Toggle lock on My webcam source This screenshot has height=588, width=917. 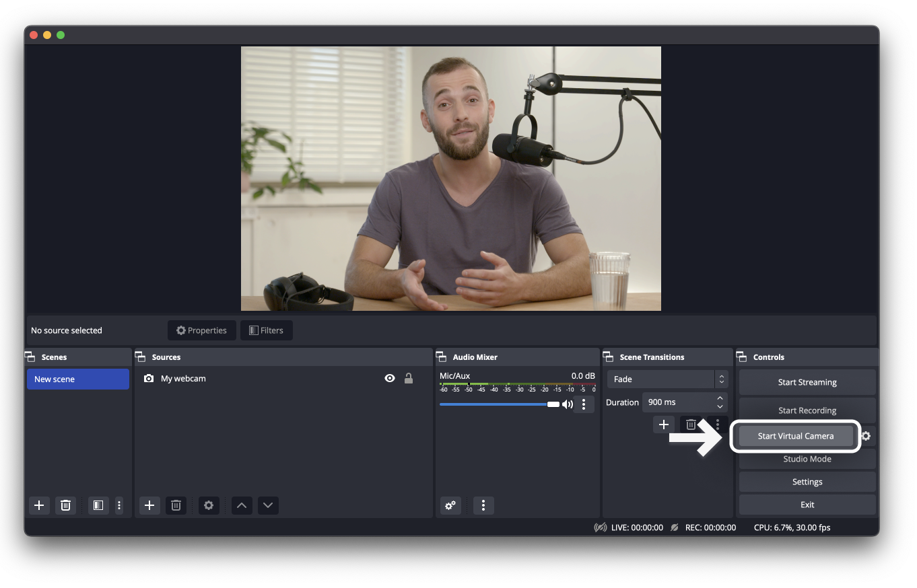[408, 379]
